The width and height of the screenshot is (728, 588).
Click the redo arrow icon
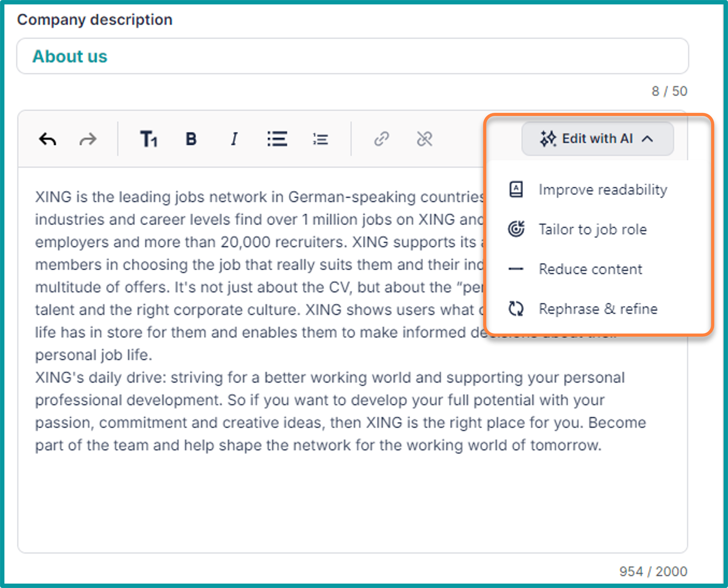tap(88, 139)
